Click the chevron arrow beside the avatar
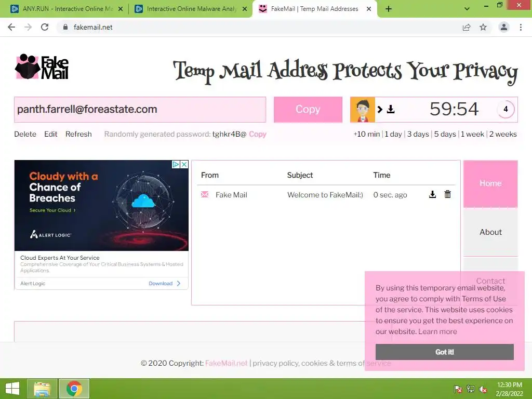 tap(380, 109)
